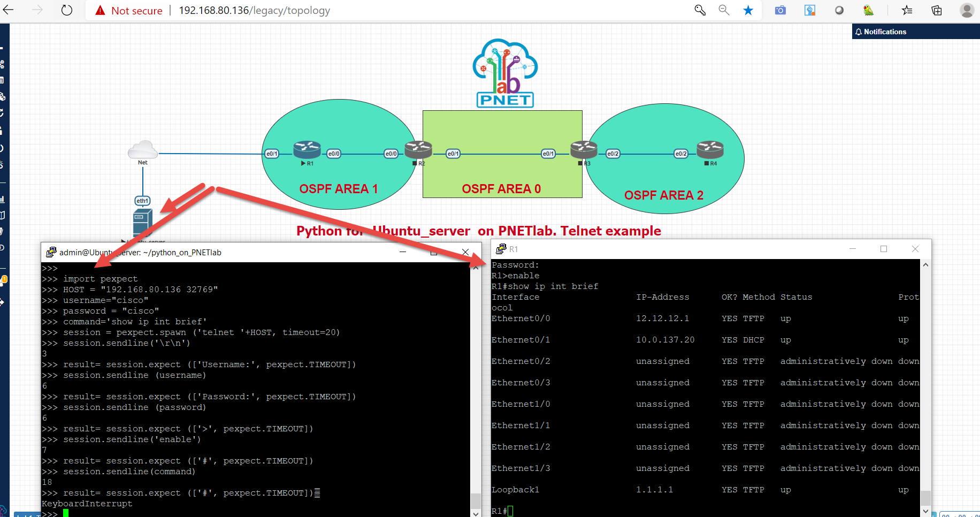Toggle the Notifications panel via bell icon
This screenshot has width=980, height=517.
click(859, 32)
